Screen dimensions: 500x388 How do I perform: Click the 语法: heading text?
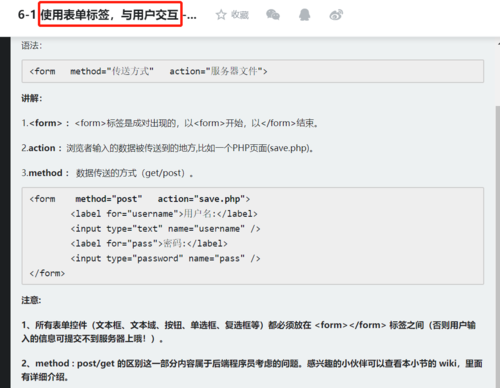point(32,45)
